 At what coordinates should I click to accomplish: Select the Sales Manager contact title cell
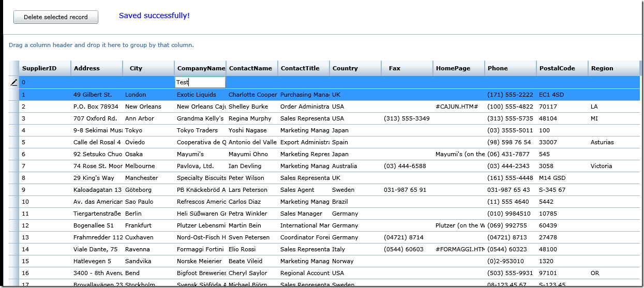[304, 214]
